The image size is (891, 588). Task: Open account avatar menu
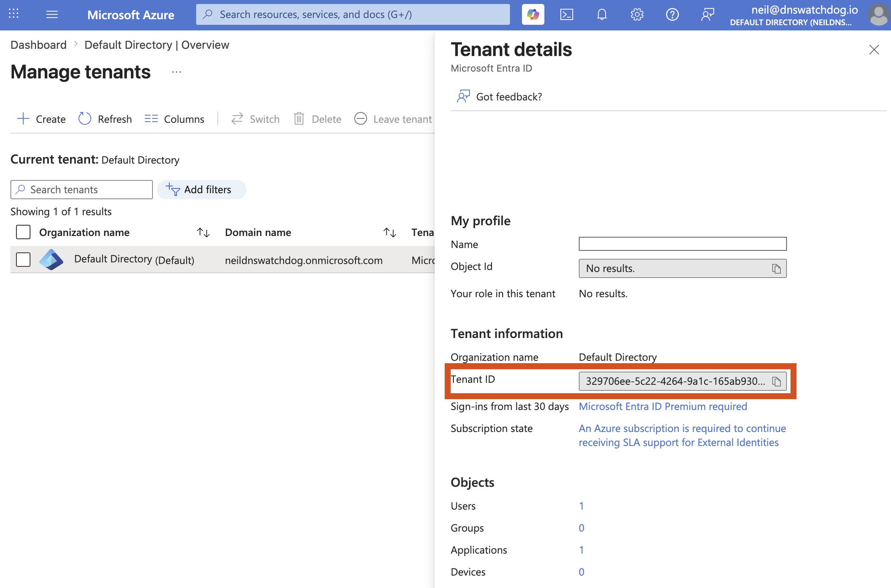click(x=879, y=15)
